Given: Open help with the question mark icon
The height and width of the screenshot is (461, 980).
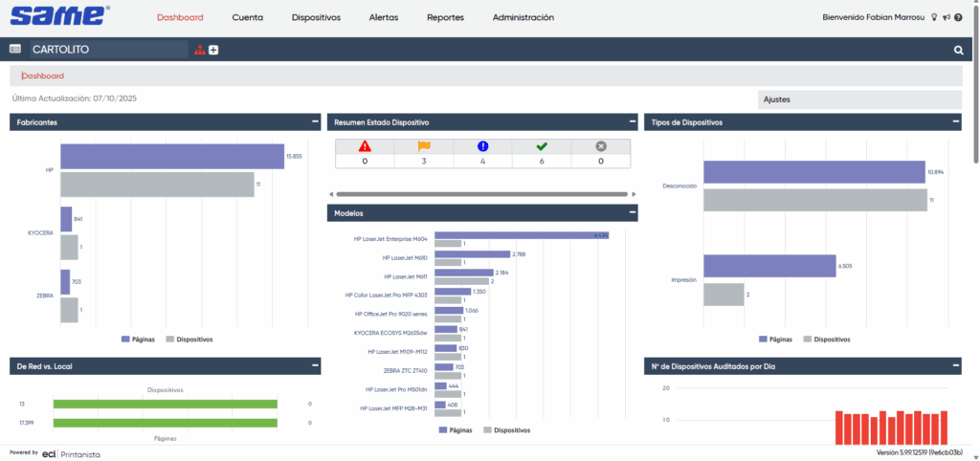Looking at the screenshot, I should [958, 17].
